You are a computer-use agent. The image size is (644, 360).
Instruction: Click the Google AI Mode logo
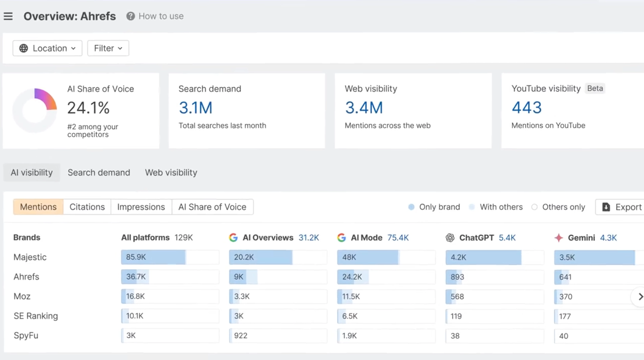pyautogui.click(x=342, y=238)
